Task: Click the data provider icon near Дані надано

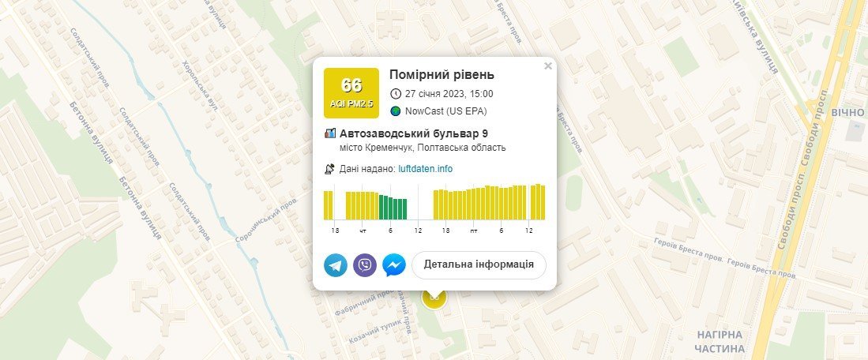Action: tap(330, 168)
